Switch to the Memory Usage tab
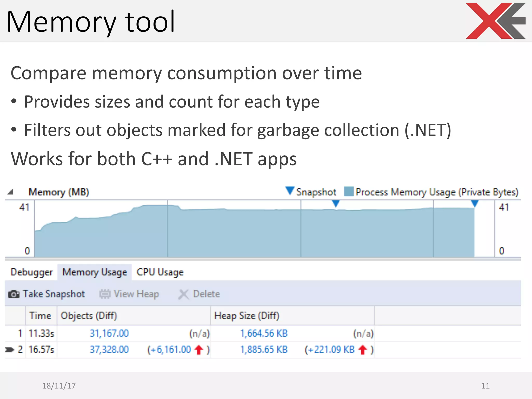The width and height of the screenshot is (532, 399). [x=95, y=272]
